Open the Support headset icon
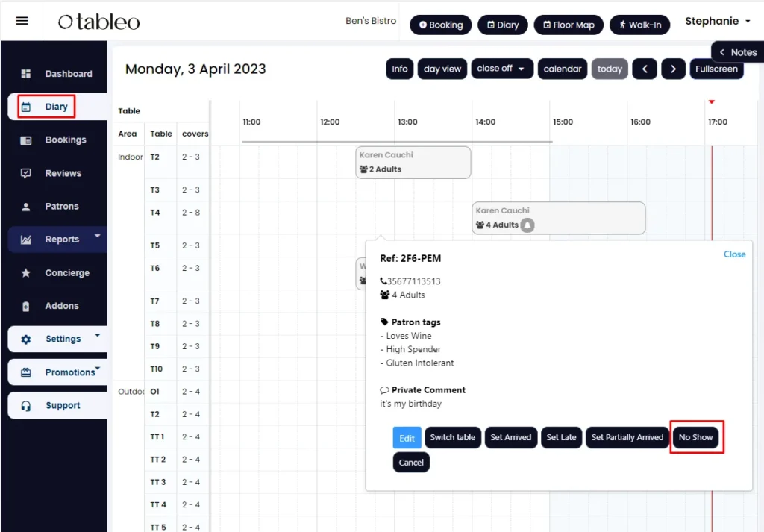 (26, 406)
